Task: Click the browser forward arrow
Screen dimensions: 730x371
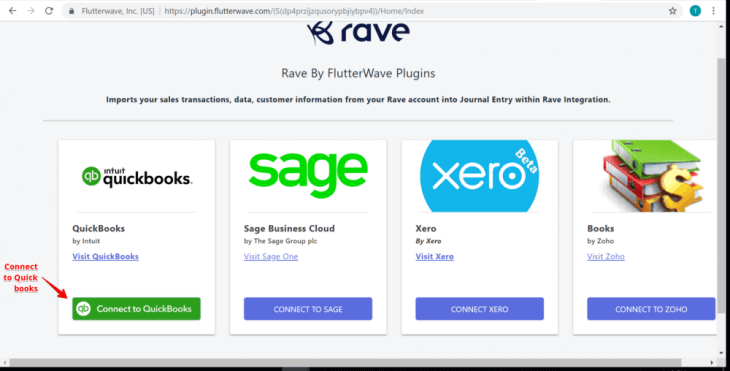Action: [31, 11]
